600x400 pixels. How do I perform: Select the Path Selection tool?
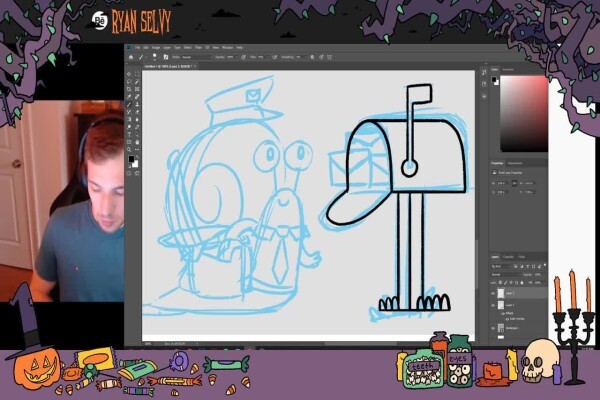tap(137, 135)
